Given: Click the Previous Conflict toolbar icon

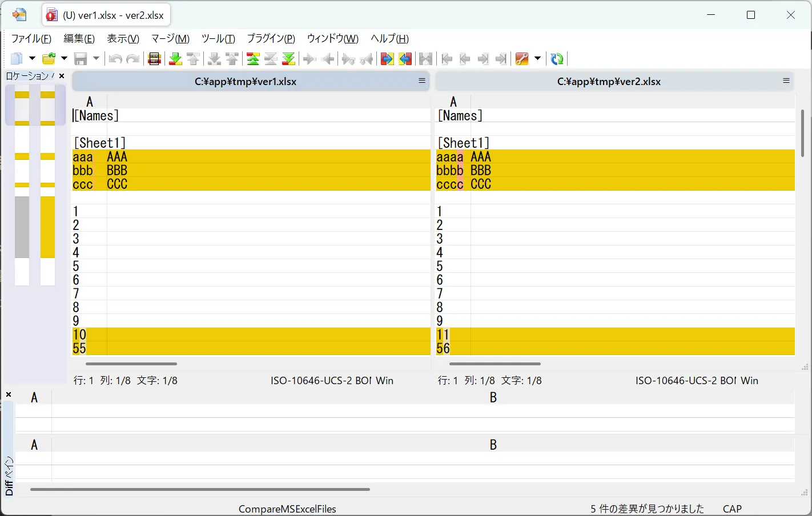Looking at the screenshot, I should point(232,59).
